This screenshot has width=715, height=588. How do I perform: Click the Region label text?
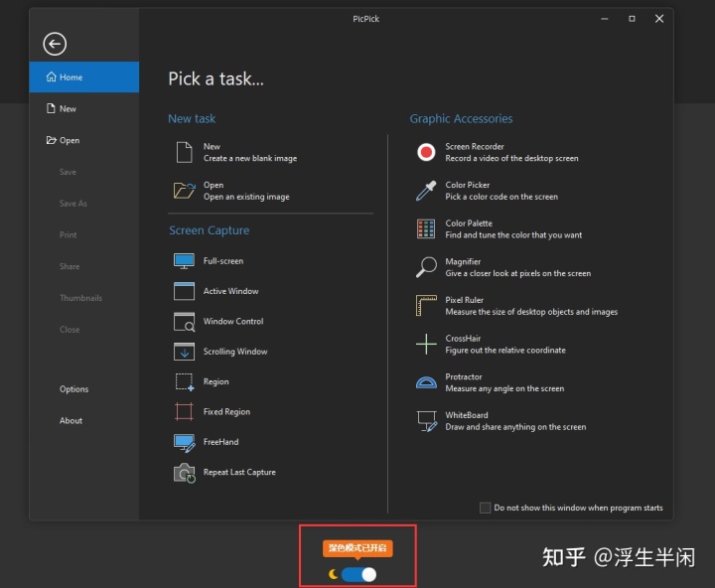tap(216, 381)
